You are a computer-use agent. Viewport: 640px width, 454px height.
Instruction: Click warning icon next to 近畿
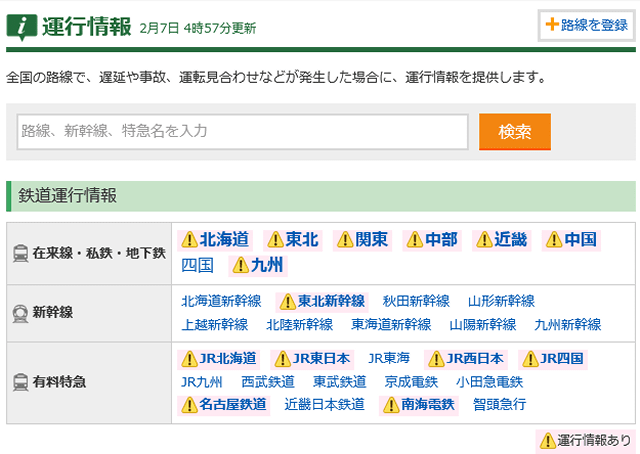point(484,240)
